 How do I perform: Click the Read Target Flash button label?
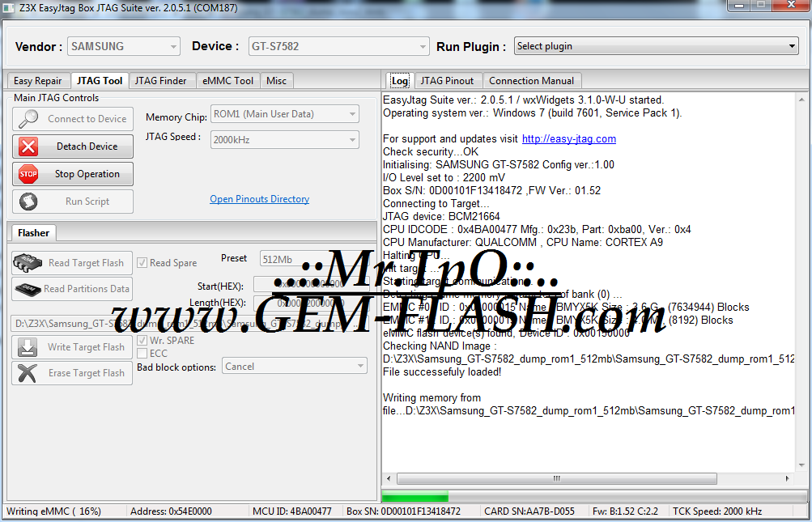coord(86,263)
